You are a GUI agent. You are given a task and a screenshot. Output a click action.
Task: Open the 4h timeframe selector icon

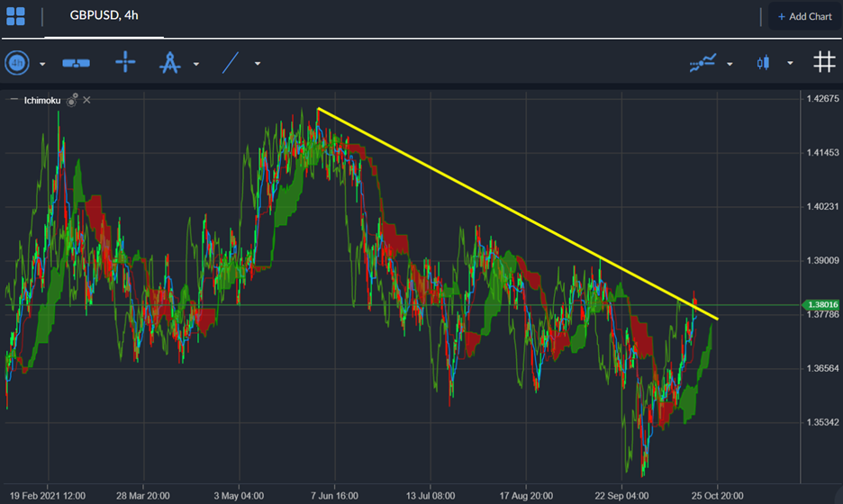17,63
